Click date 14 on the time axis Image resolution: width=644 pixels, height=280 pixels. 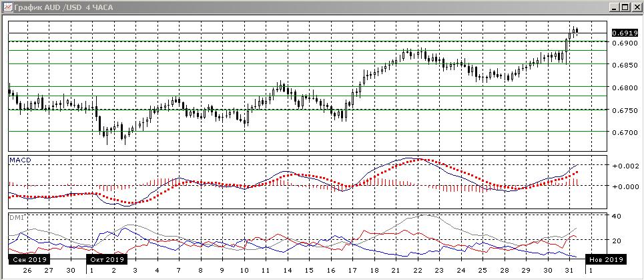pos(288,271)
